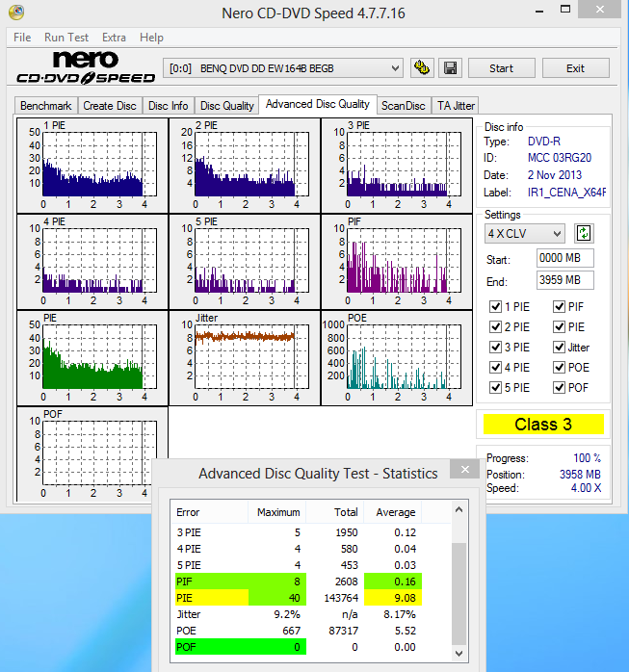The image size is (629, 672).
Task: Select the POE row in statistics
Action: click(x=299, y=631)
